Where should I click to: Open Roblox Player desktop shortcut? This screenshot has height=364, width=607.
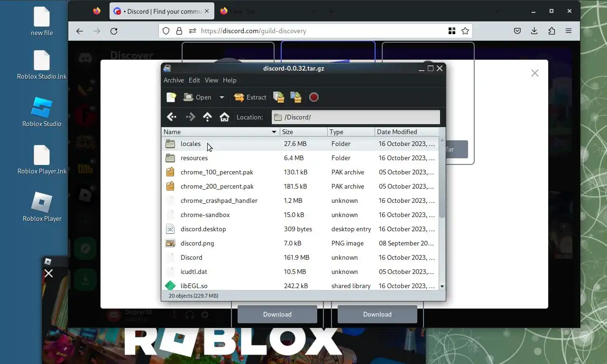42,207
